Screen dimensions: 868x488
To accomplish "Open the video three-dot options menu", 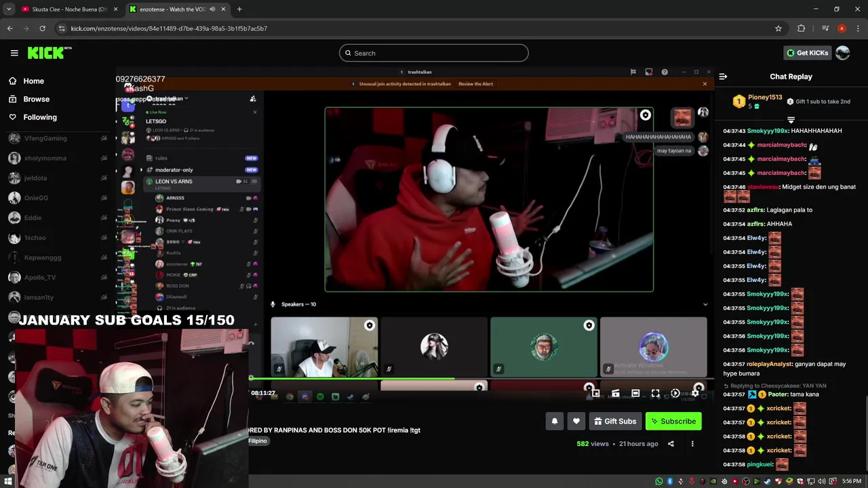I will [692, 444].
